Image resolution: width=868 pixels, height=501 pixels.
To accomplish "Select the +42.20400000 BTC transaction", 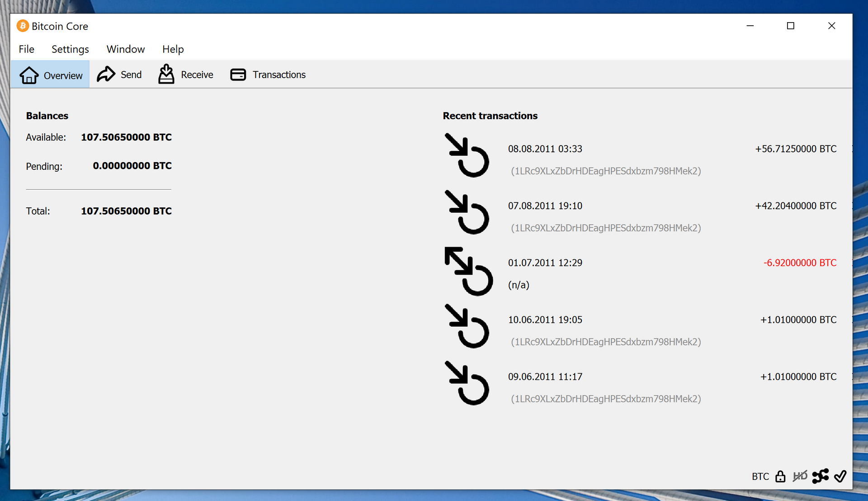I will [796, 206].
